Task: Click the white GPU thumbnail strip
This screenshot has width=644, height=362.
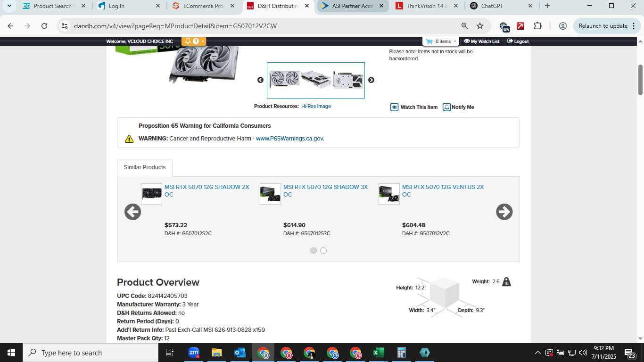Action: [316, 80]
